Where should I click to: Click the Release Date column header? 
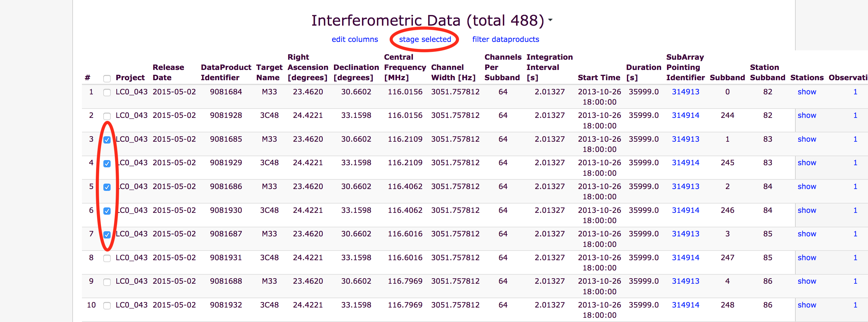(x=168, y=72)
